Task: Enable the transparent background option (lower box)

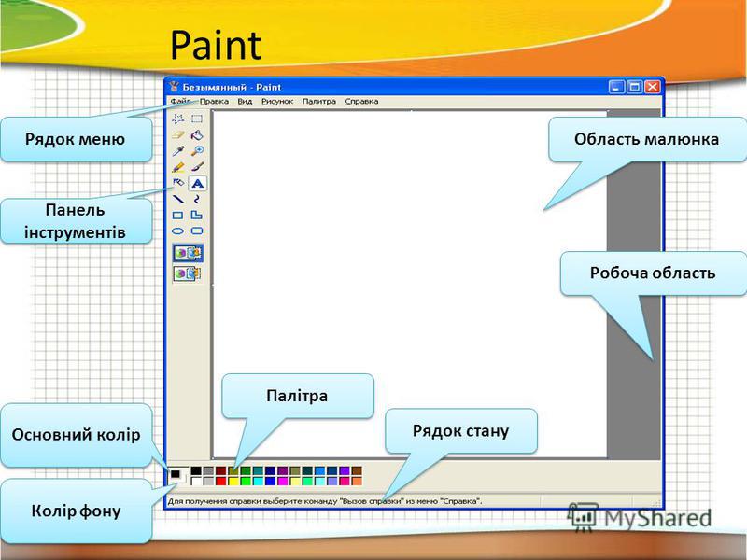Action: click(x=188, y=273)
